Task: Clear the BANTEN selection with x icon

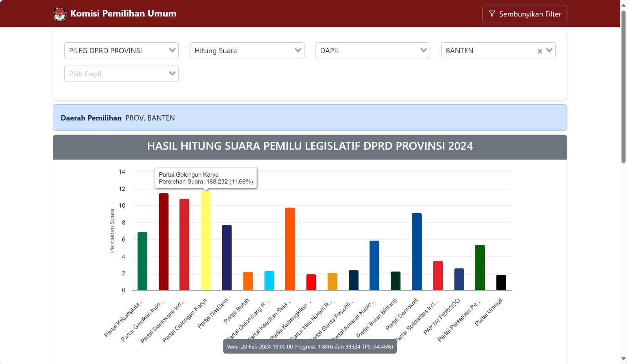Action: click(x=540, y=51)
